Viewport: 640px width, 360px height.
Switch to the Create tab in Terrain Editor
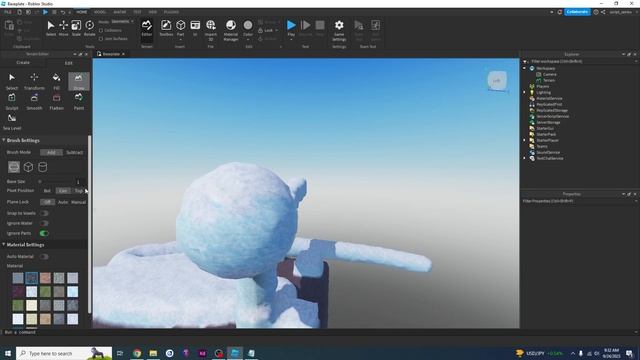click(x=23, y=63)
